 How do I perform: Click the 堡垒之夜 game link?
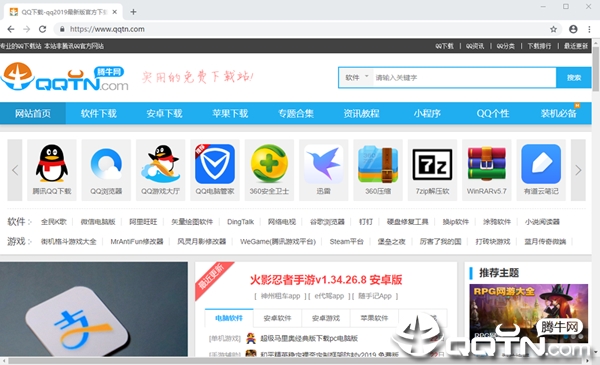(391, 241)
